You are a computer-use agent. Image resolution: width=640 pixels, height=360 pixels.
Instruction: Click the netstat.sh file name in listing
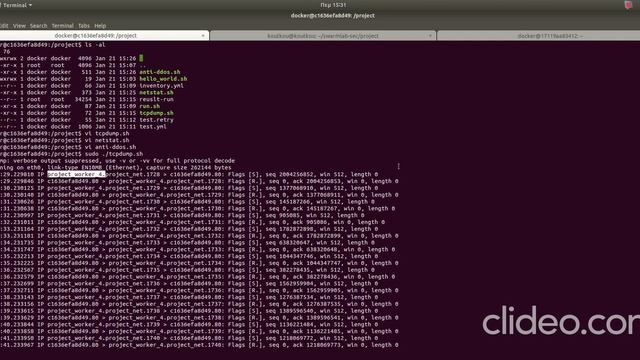coord(156,93)
